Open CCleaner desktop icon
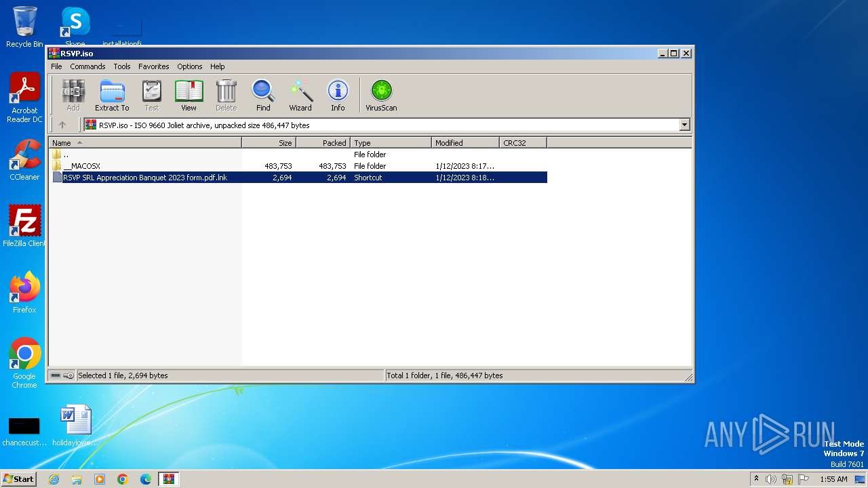 (24, 160)
